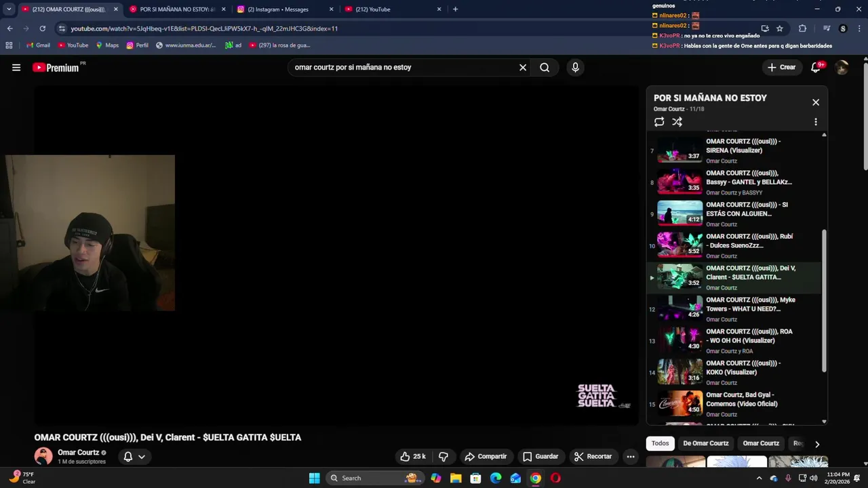
Task: Open playlist three-dot options menu
Action: tap(816, 122)
